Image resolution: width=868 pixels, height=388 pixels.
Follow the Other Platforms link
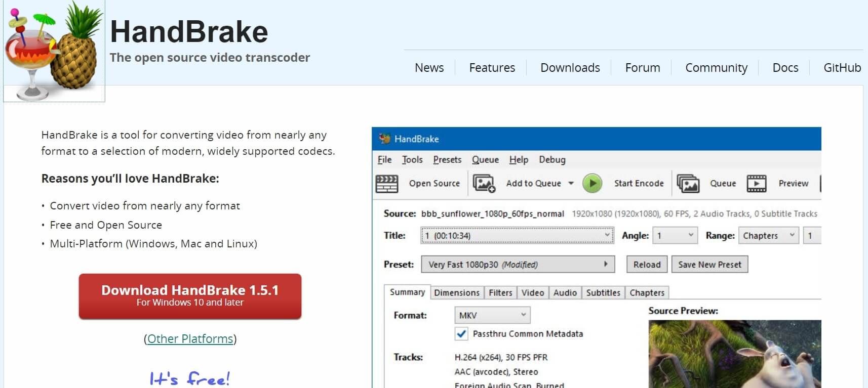[190, 339]
